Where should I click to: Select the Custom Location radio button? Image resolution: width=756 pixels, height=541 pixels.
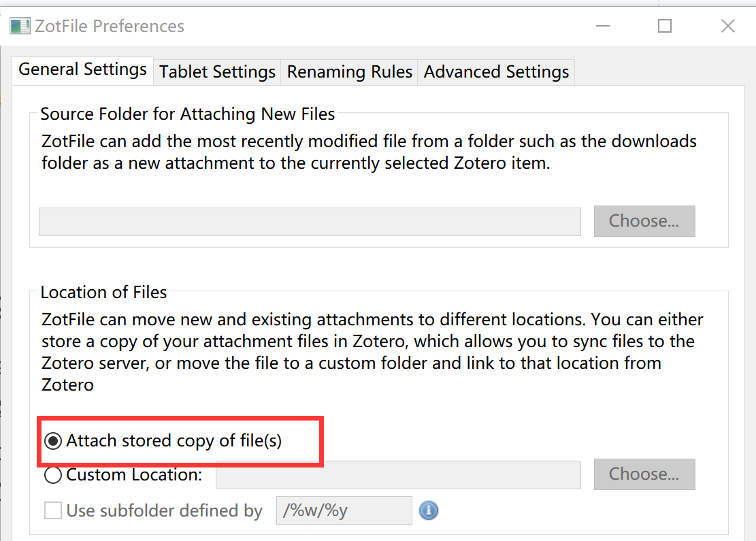53,475
